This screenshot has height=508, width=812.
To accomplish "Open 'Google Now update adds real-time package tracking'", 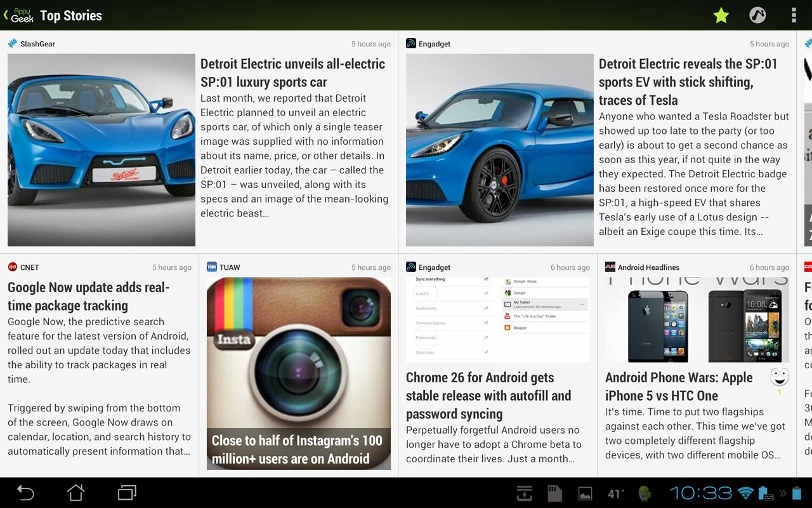I will [89, 297].
